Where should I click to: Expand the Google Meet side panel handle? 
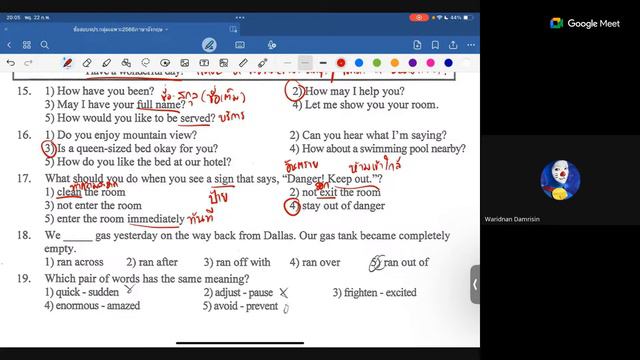click(475, 284)
